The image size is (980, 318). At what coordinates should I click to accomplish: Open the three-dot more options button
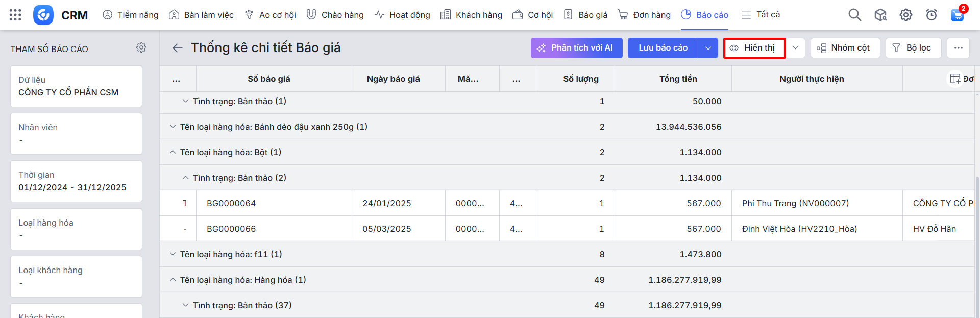coord(958,48)
